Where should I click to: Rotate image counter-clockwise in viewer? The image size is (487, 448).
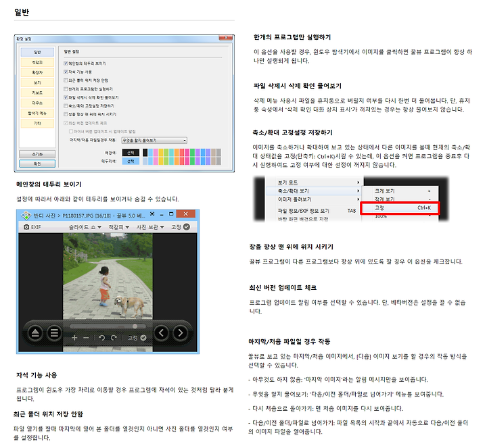click(x=101, y=338)
